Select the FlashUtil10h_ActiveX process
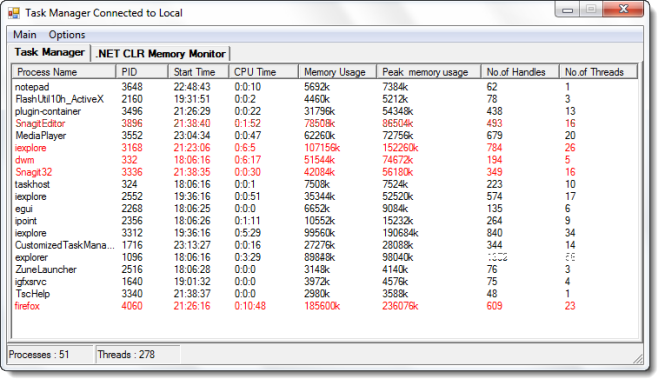 pos(325,99)
